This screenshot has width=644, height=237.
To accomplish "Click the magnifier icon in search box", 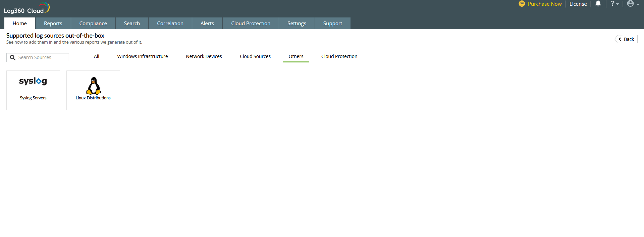I will pyautogui.click(x=13, y=58).
